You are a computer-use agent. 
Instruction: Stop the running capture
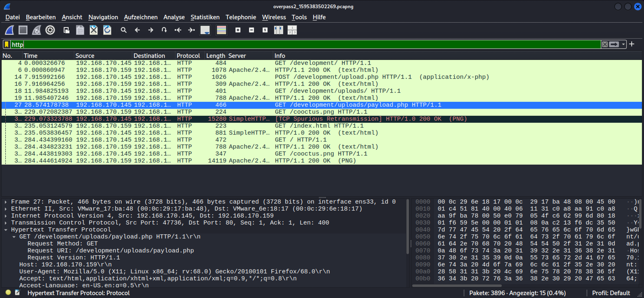[23, 30]
